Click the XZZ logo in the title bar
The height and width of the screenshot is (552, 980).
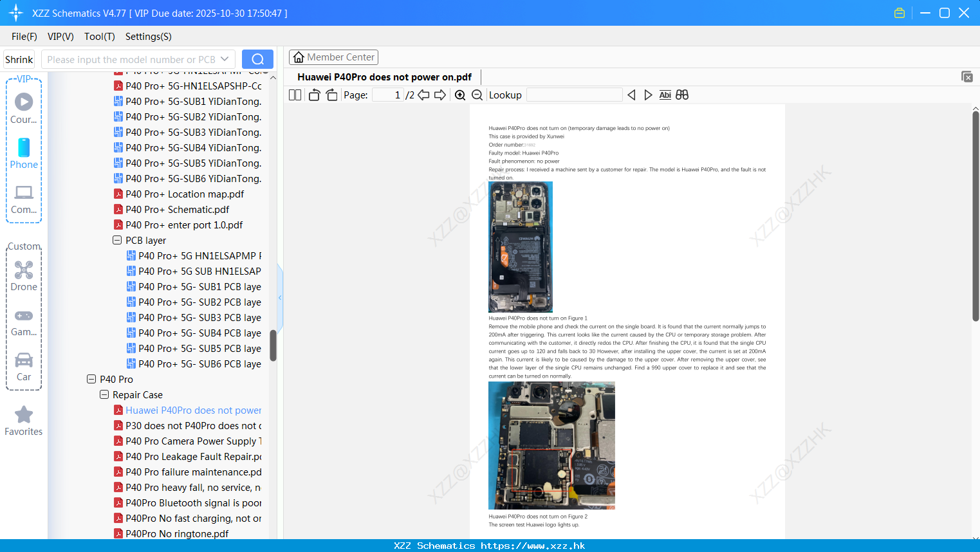(x=16, y=13)
